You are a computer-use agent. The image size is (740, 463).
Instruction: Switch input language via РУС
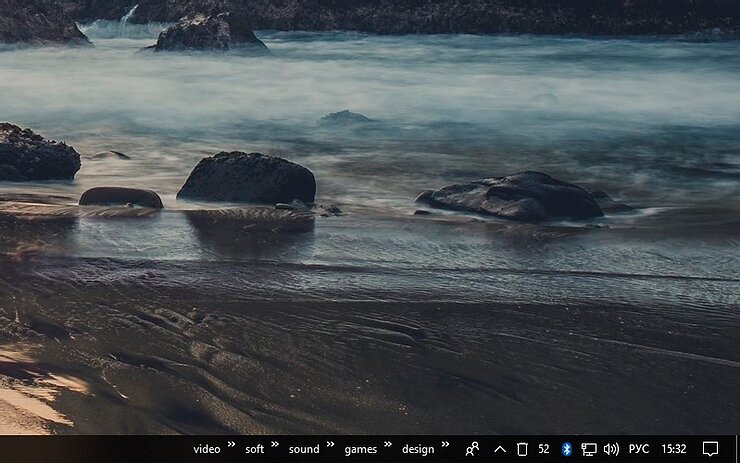(x=639, y=449)
